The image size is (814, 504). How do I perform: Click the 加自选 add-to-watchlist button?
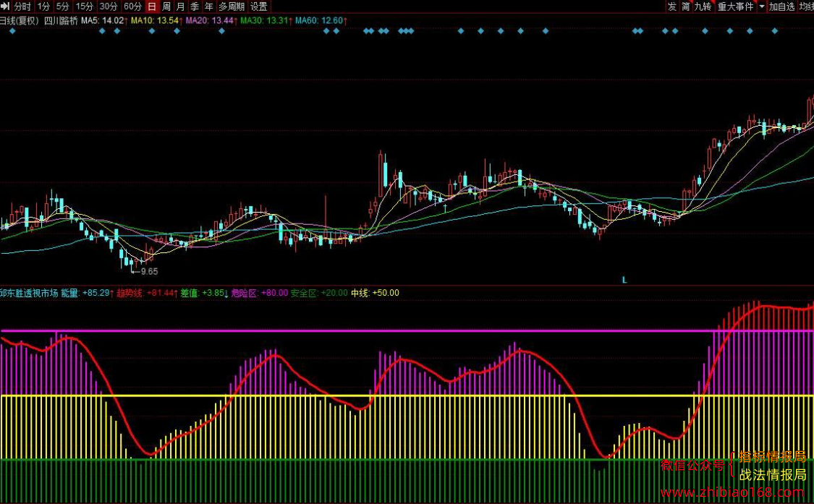(782, 7)
